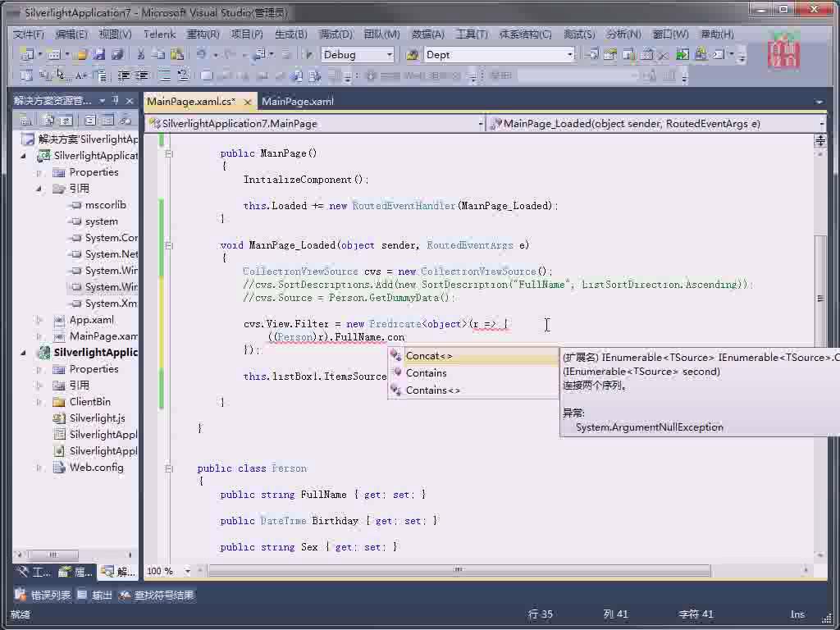Open the Start Page toolbar icon
This screenshot has height=630, width=840.
click(x=682, y=54)
